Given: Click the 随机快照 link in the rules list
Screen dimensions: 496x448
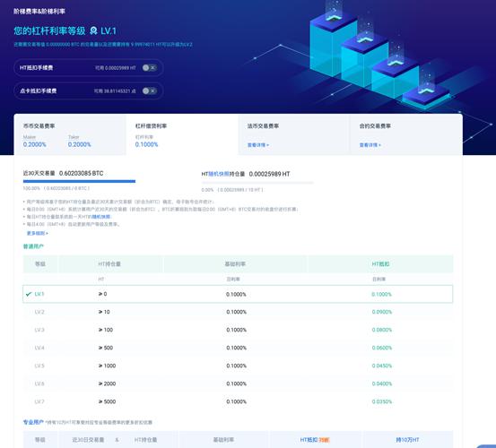Looking at the screenshot, I should (x=101, y=217).
